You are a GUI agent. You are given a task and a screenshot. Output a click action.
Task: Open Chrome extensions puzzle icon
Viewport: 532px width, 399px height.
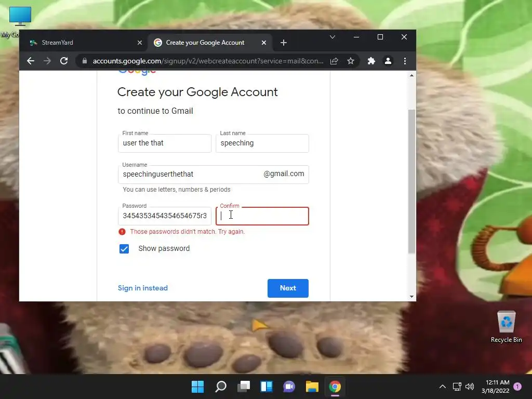(371, 61)
